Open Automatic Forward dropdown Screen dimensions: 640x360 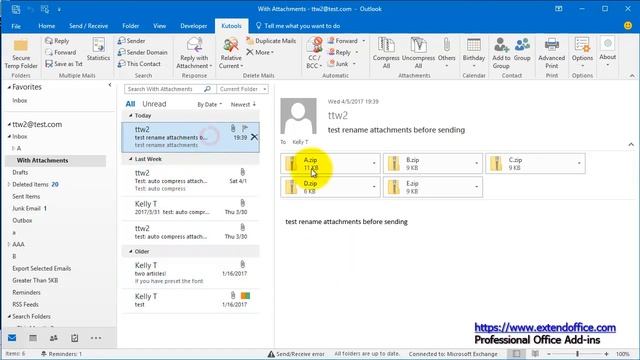pos(364,41)
